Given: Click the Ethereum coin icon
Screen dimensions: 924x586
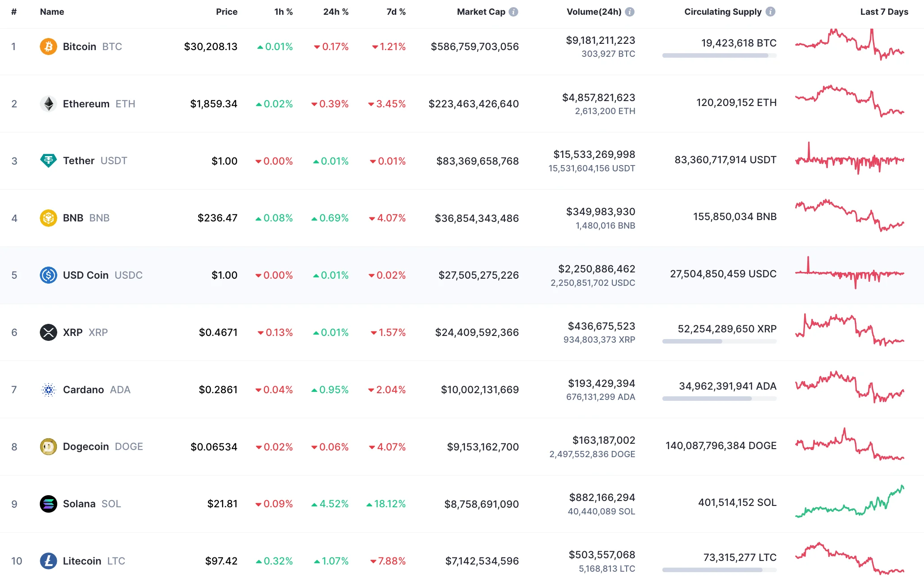Looking at the screenshot, I should (x=49, y=103).
